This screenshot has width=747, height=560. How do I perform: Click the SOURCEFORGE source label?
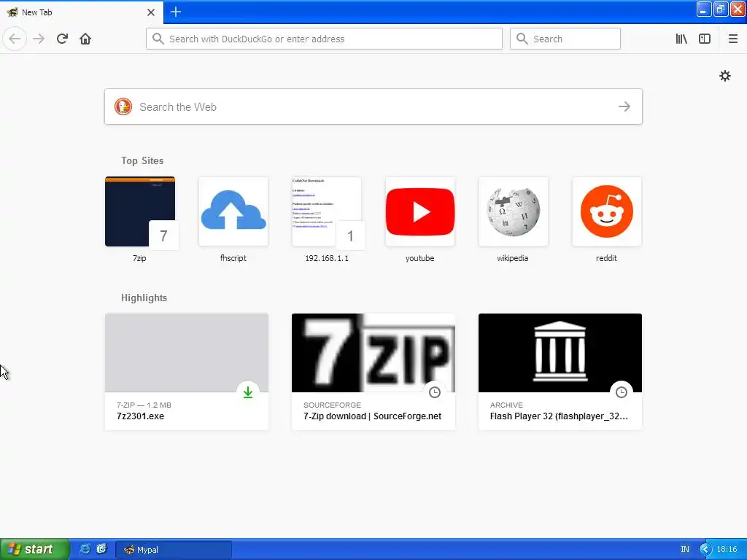coord(332,405)
